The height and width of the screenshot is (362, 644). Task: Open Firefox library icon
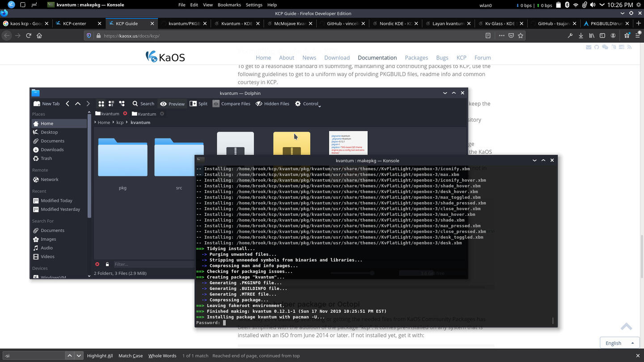(x=592, y=35)
